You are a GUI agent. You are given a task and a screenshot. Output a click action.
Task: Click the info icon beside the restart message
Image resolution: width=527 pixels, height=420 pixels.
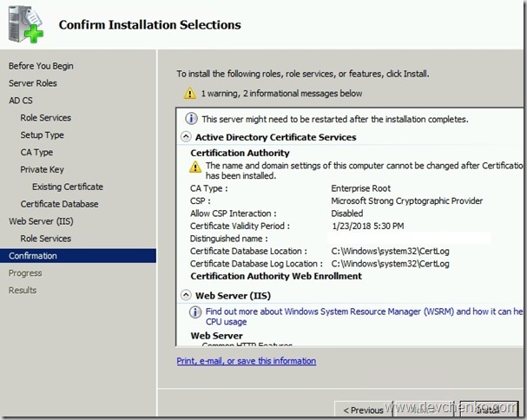coord(191,119)
